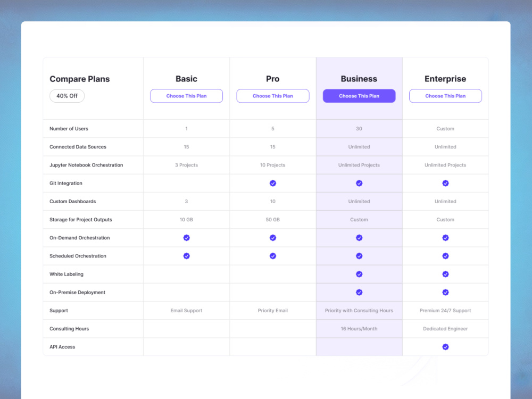Click the 10 Projects cell
This screenshot has width=532, height=399.
[273, 165]
